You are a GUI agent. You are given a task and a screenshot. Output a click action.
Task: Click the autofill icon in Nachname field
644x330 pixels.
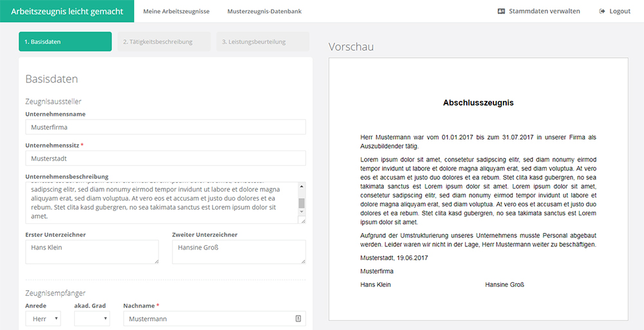pos(299,318)
